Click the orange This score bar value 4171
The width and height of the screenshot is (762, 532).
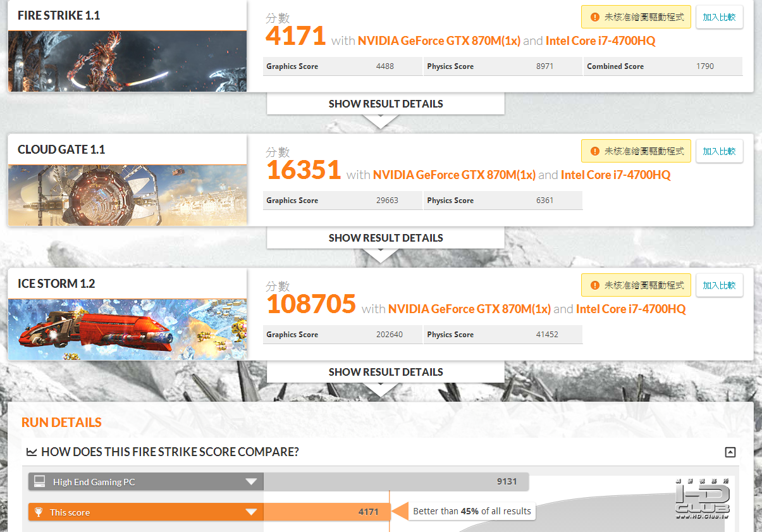click(368, 512)
